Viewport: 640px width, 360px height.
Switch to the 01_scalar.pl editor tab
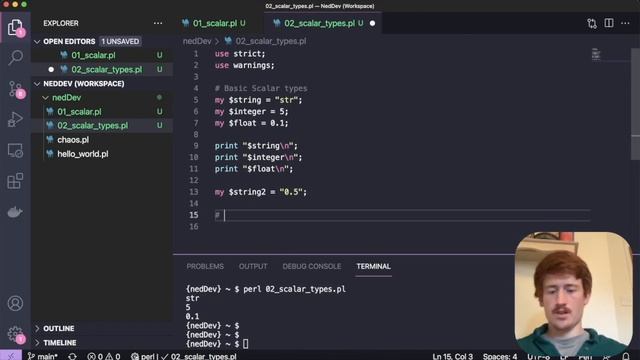pos(214,23)
